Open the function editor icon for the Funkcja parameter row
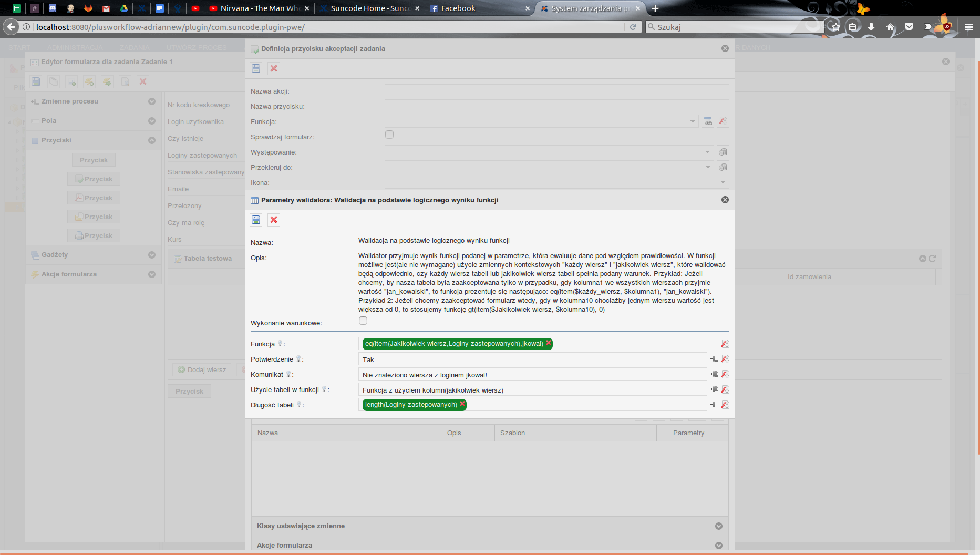The height and width of the screenshot is (555, 980). (725, 344)
